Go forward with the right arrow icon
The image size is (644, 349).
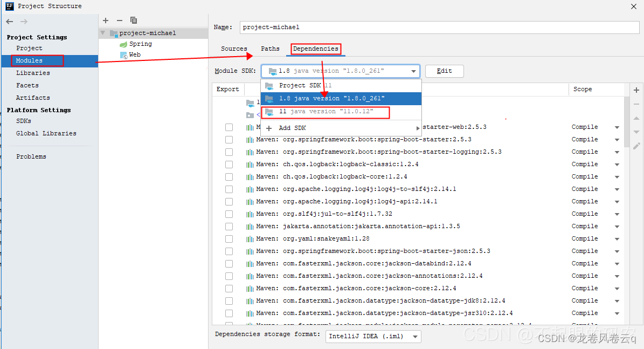pos(24,22)
